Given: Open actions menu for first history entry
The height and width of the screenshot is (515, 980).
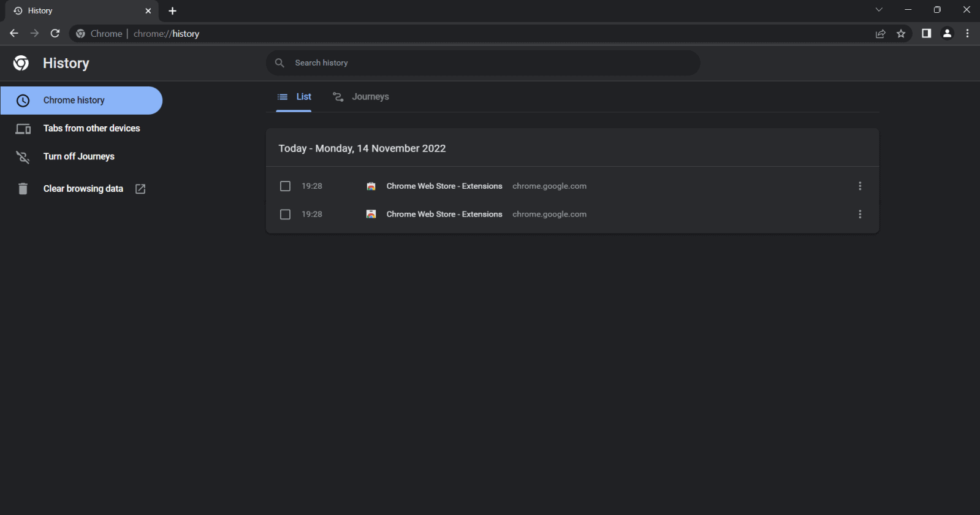Looking at the screenshot, I should pos(860,186).
